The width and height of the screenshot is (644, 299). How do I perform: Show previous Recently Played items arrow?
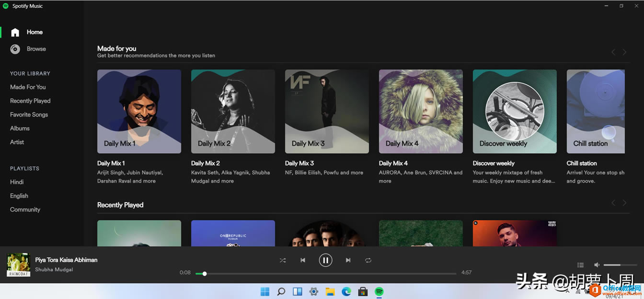pos(613,203)
